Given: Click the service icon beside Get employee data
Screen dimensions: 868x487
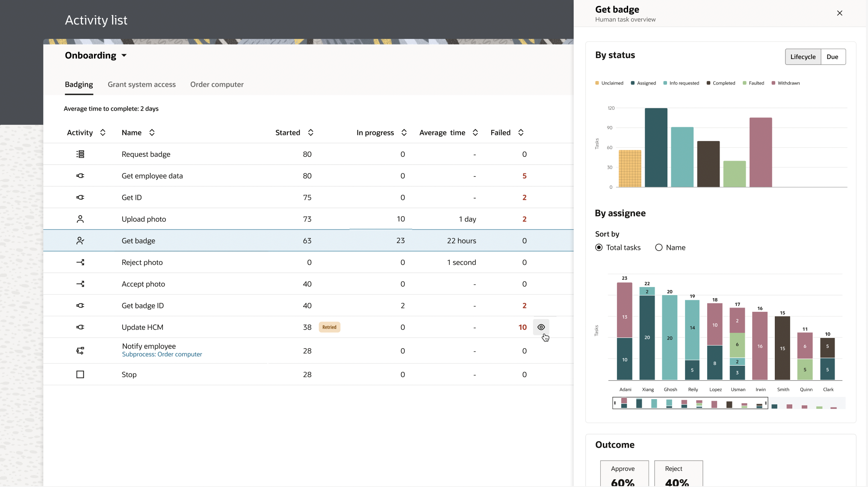Looking at the screenshot, I should (80, 176).
